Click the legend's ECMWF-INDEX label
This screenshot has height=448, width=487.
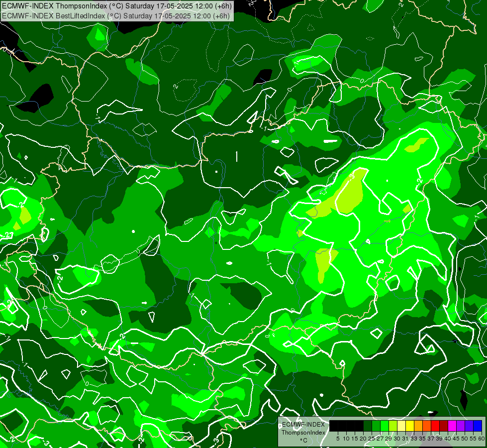tap(303, 425)
